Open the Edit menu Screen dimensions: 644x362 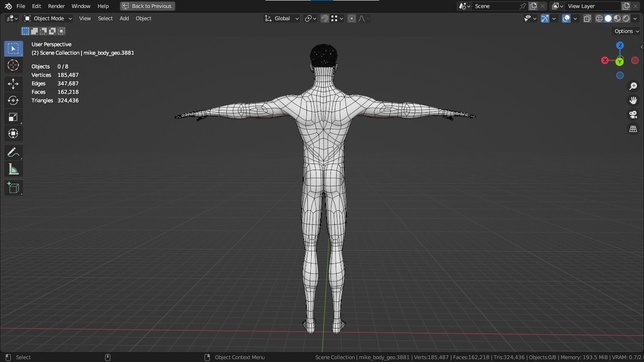[36, 6]
